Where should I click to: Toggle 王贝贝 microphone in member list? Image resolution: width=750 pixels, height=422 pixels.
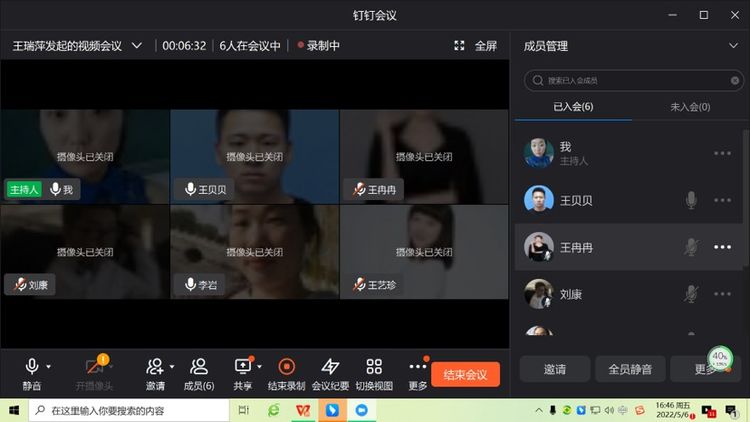coord(691,200)
